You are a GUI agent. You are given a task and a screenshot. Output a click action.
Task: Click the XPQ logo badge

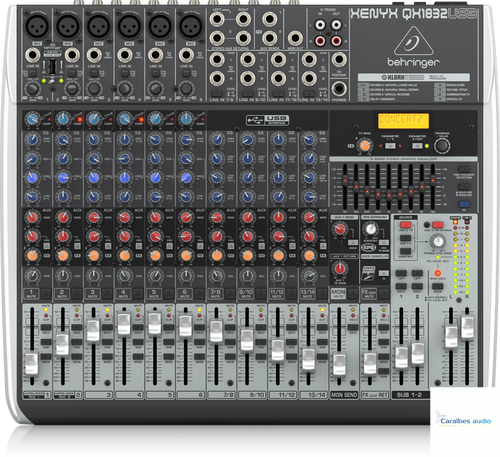(x=368, y=248)
